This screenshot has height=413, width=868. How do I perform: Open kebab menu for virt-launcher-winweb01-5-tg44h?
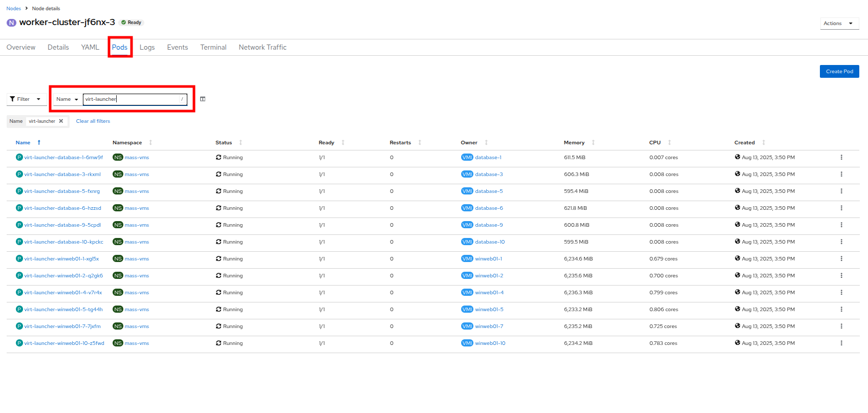coord(841,310)
